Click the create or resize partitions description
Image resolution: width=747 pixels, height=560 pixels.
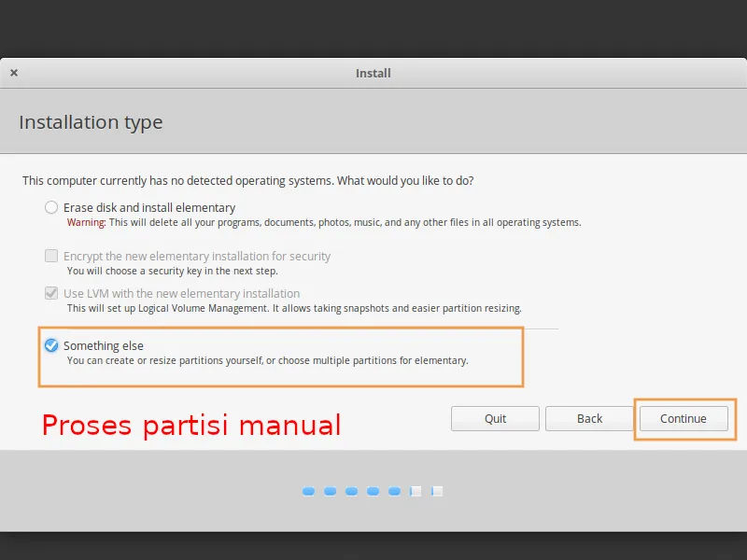click(x=267, y=360)
